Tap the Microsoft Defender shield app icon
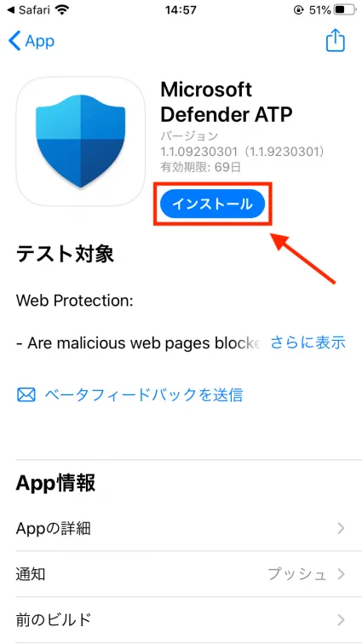Viewport: 362px width, 644px height. [x=81, y=141]
